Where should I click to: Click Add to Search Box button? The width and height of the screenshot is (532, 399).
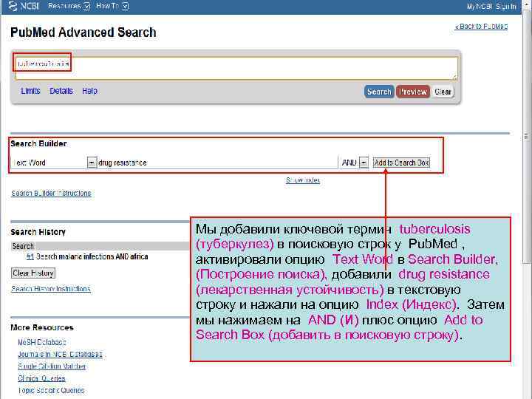click(x=401, y=163)
